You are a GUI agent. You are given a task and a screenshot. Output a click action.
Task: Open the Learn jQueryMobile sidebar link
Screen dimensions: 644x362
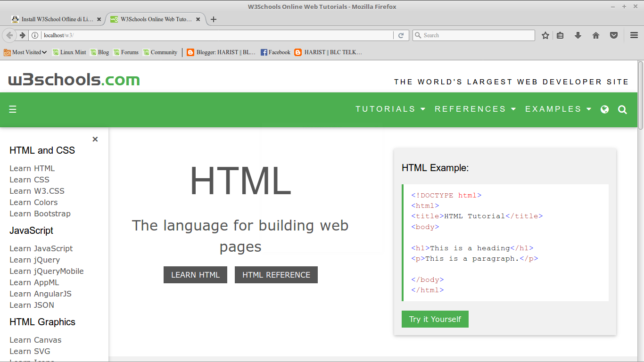(x=47, y=271)
